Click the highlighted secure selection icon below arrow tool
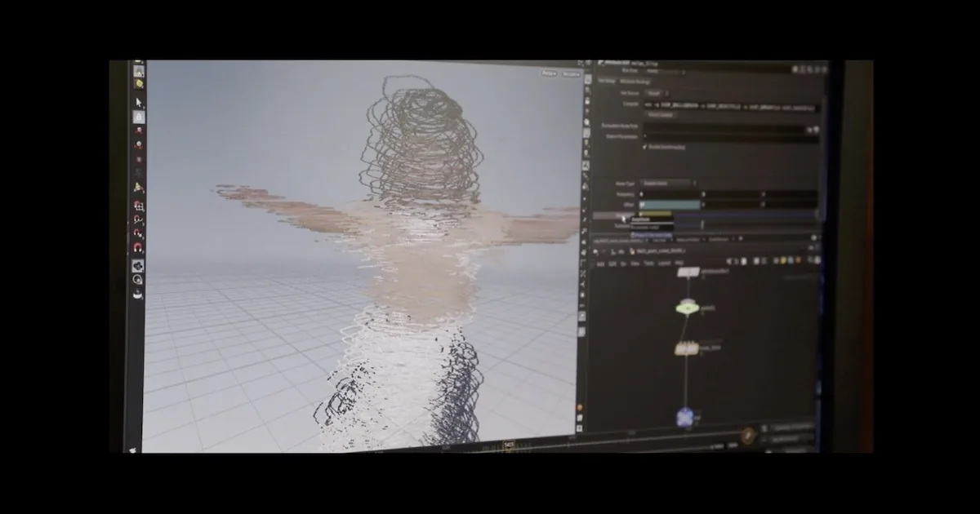The width and height of the screenshot is (980, 514). pos(139,117)
